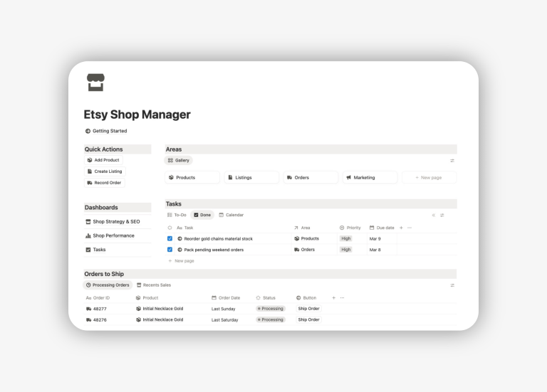Open the Orders area card
Viewport: 547px width, 392px height.
pos(311,177)
